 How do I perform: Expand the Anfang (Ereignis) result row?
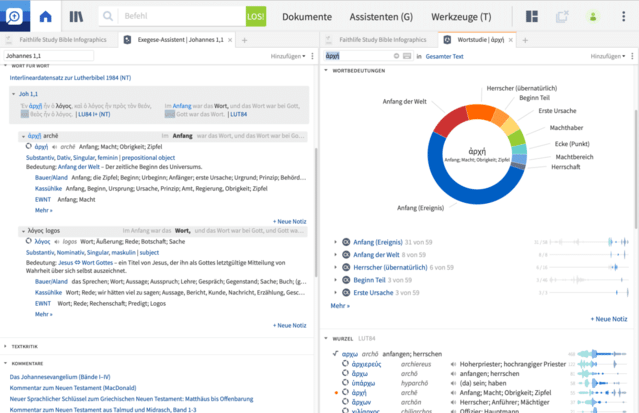click(334, 242)
